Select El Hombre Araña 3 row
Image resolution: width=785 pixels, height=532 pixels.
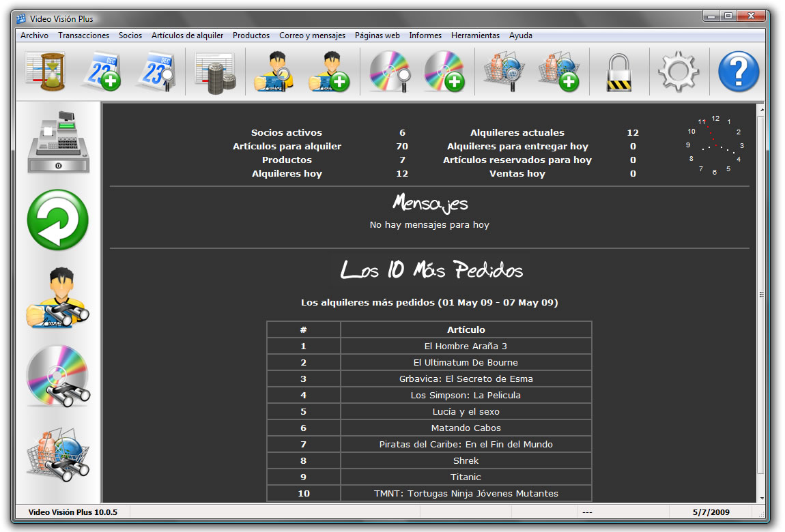tap(429, 346)
